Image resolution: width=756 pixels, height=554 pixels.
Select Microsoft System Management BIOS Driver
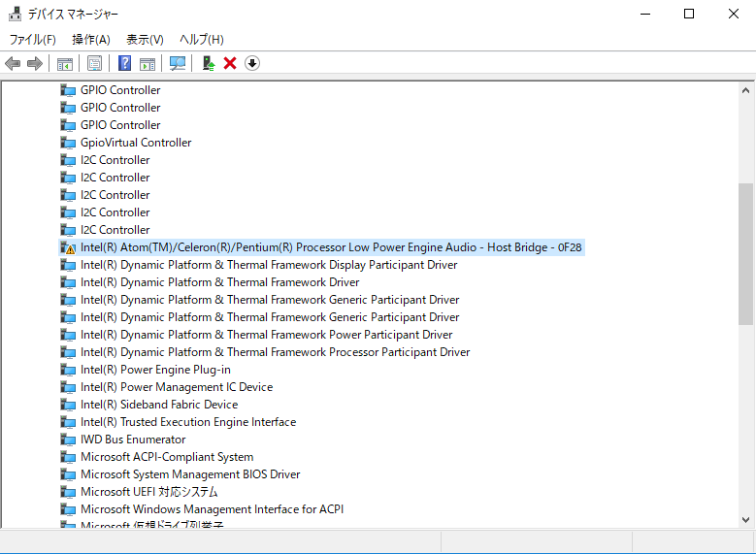[x=190, y=474]
